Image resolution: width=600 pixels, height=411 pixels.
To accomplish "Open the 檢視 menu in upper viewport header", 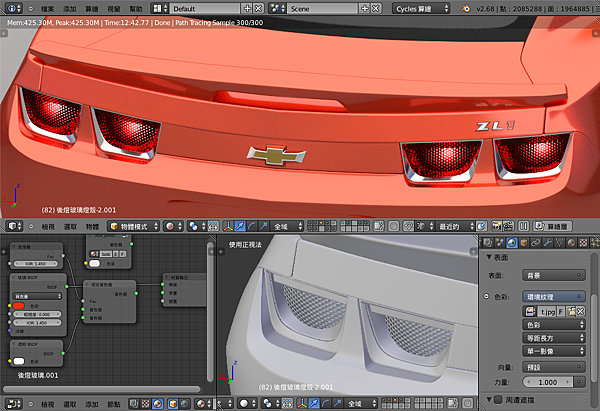I will pos(48,227).
